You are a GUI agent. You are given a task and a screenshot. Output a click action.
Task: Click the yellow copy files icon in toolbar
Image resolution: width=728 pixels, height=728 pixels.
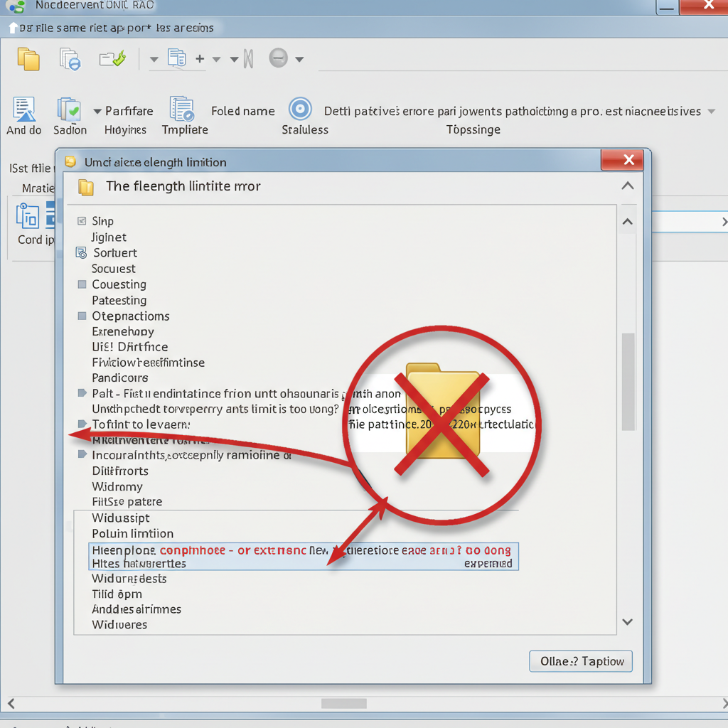pyautogui.click(x=28, y=59)
